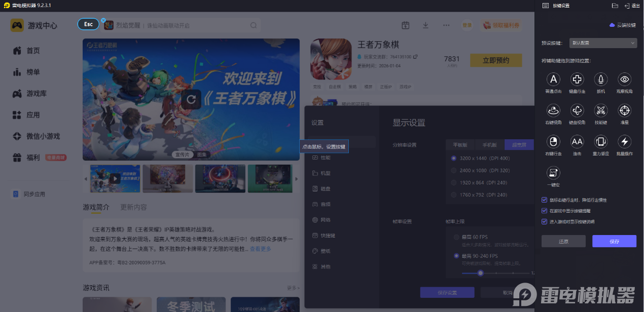Click the Esc key marker

(x=88, y=24)
